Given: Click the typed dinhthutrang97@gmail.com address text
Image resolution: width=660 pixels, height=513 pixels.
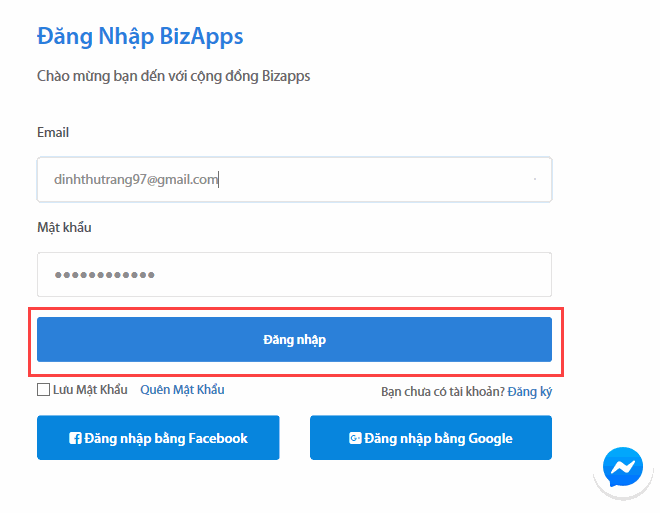Looking at the screenshot, I should (x=135, y=180).
